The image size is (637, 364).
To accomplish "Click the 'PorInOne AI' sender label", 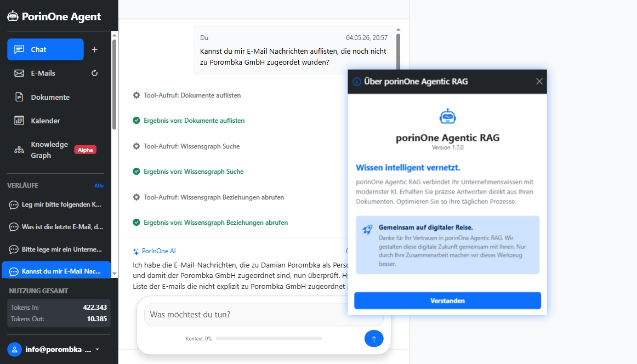I will (159, 251).
